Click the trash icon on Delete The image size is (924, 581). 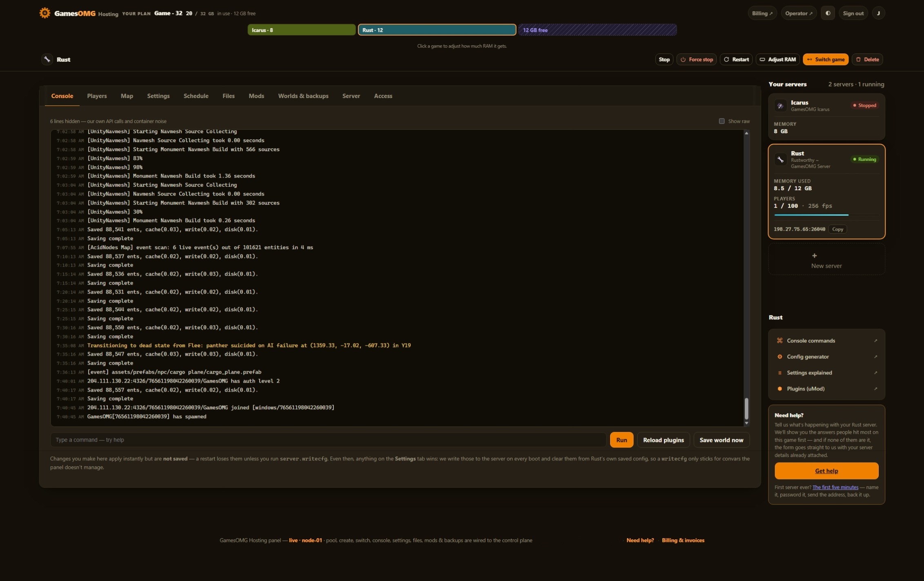[x=858, y=60]
